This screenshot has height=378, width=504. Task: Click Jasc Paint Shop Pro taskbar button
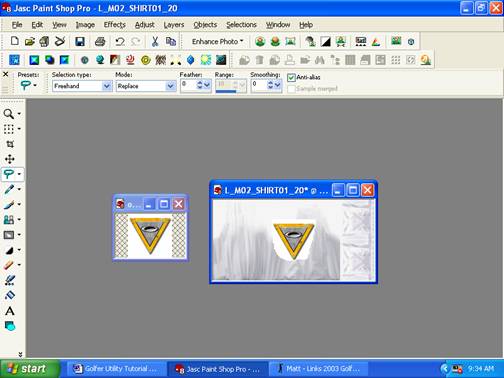pyautogui.click(x=217, y=369)
